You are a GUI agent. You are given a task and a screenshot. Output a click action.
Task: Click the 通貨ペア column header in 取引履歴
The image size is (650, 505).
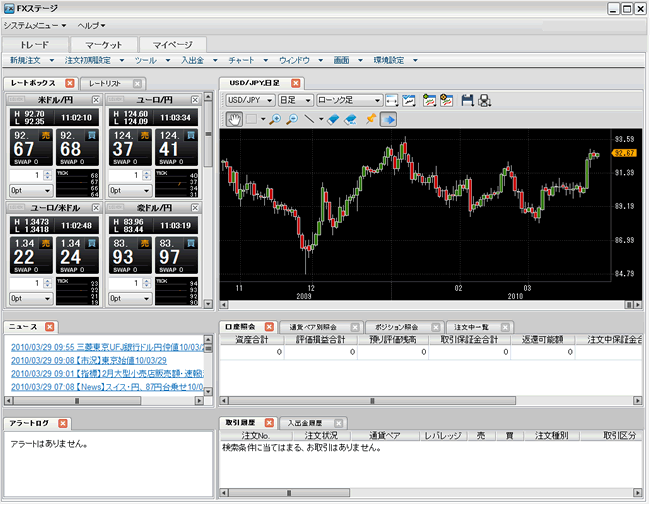(x=385, y=436)
